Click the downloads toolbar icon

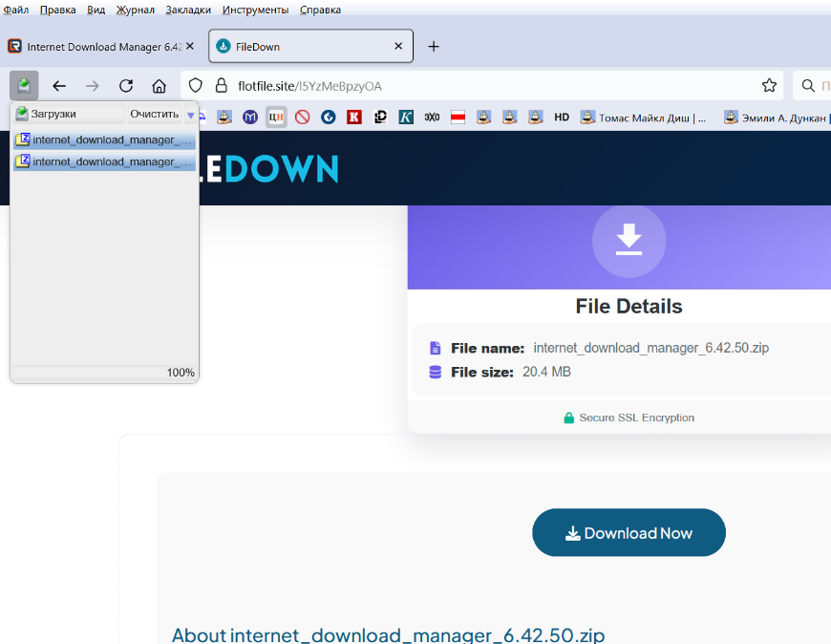click(24, 85)
